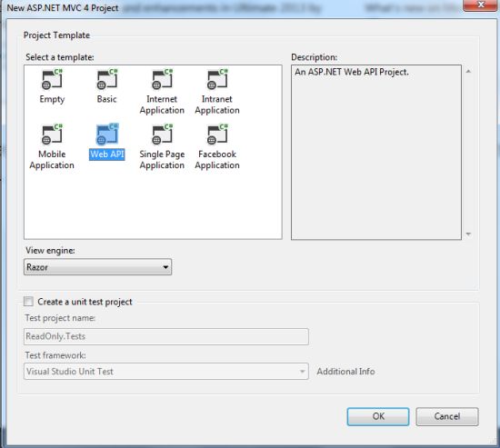Click the "Mobile Application" label text
This screenshot has width=500, height=448.
[52, 160]
